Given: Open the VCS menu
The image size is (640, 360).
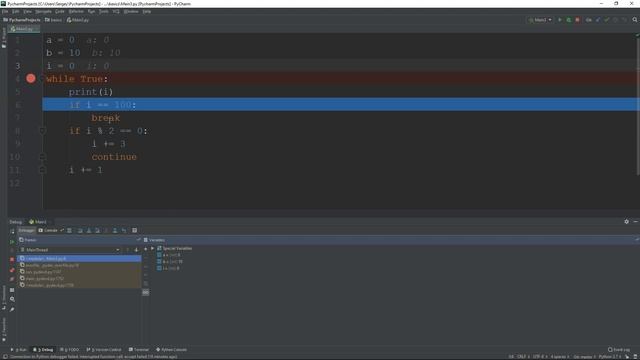Looking at the screenshot, I should [x=116, y=11].
